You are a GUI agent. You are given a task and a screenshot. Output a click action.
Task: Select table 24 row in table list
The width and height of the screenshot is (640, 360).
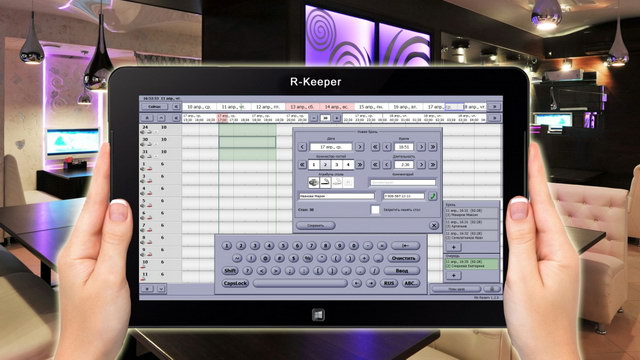pos(160,129)
